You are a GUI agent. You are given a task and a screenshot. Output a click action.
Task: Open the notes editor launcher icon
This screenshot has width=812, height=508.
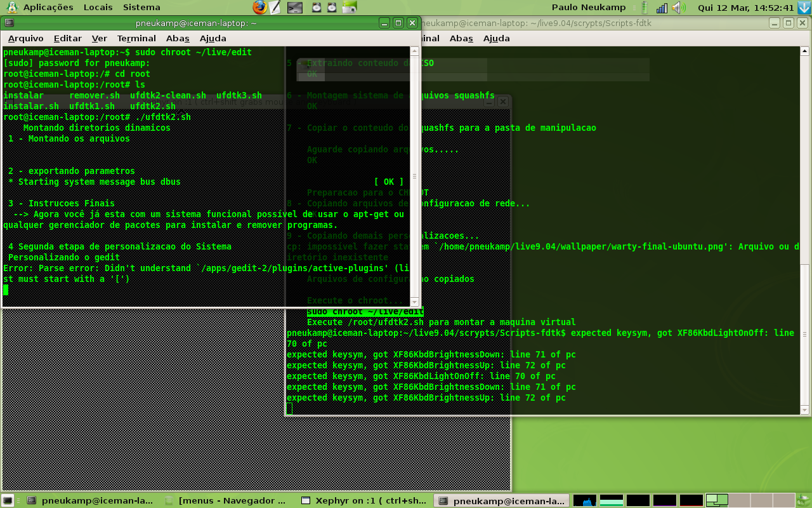click(x=275, y=8)
